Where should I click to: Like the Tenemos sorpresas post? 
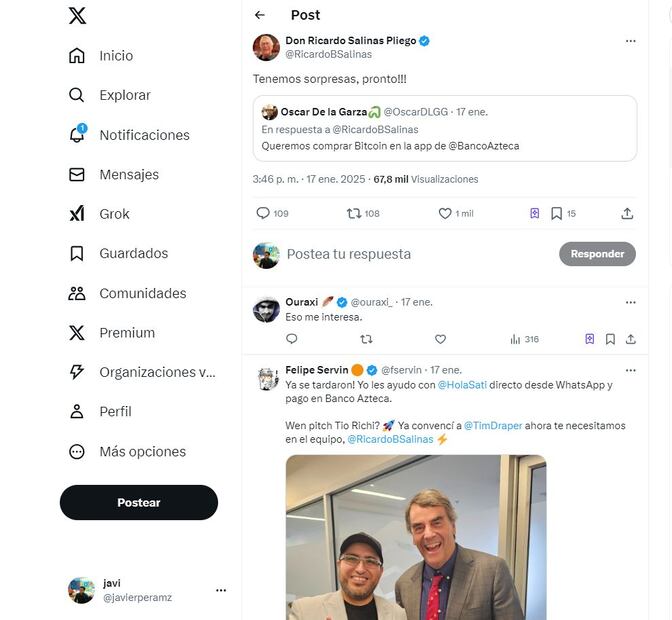click(x=446, y=213)
